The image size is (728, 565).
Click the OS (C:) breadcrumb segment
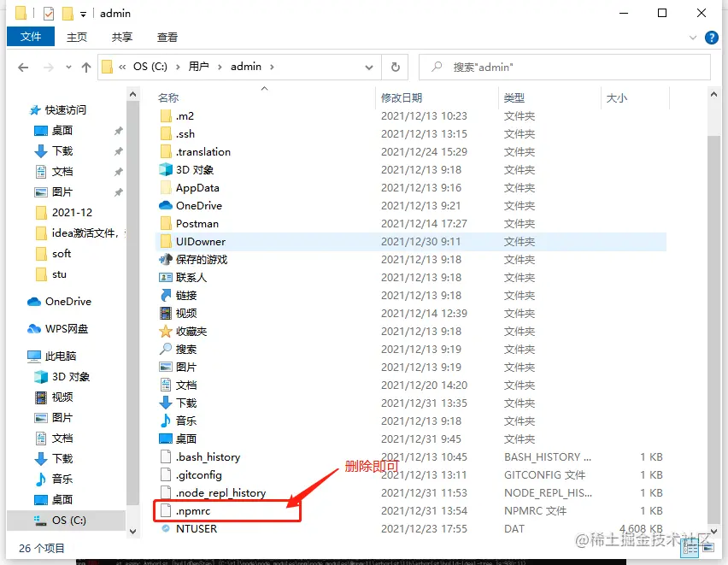[x=150, y=67]
